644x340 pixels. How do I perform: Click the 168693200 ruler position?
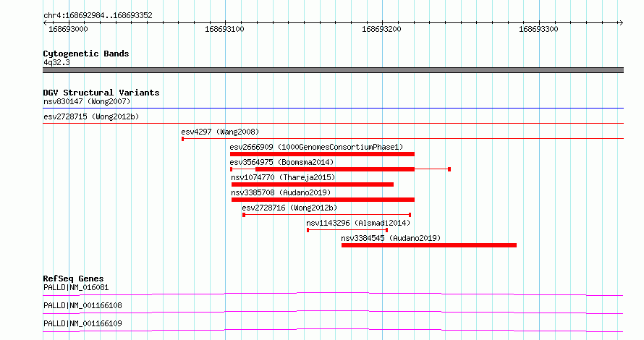381,29
